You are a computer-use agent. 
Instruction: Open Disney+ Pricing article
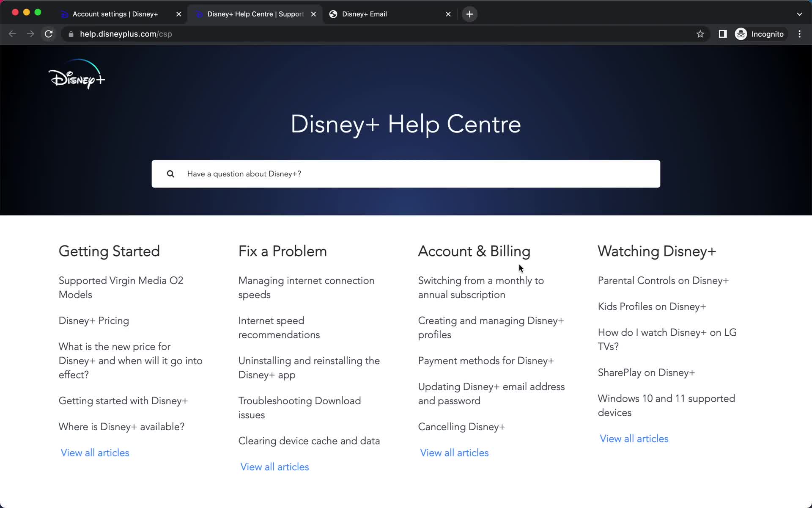tap(94, 320)
